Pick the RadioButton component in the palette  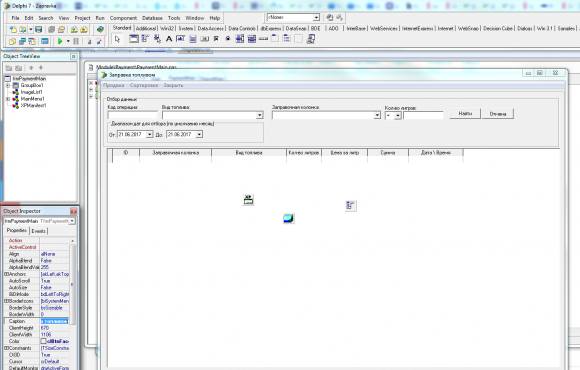click(x=228, y=39)
